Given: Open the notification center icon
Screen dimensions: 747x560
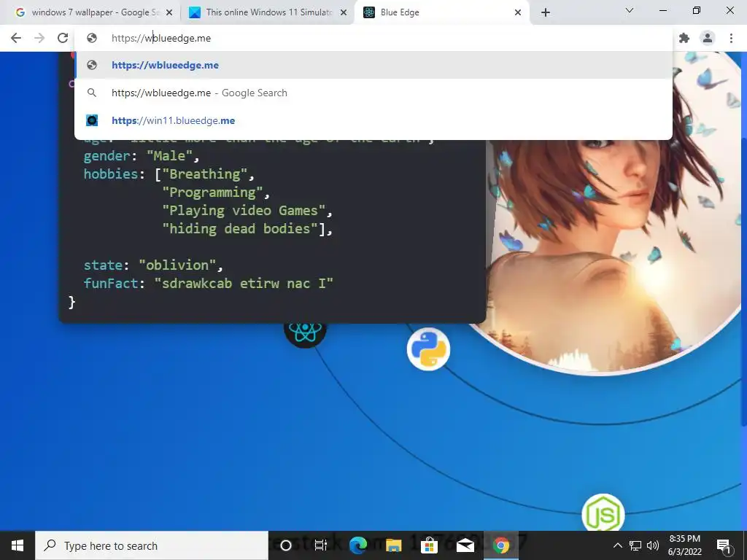Looking at the screenshot, I should tap(724, 546).
